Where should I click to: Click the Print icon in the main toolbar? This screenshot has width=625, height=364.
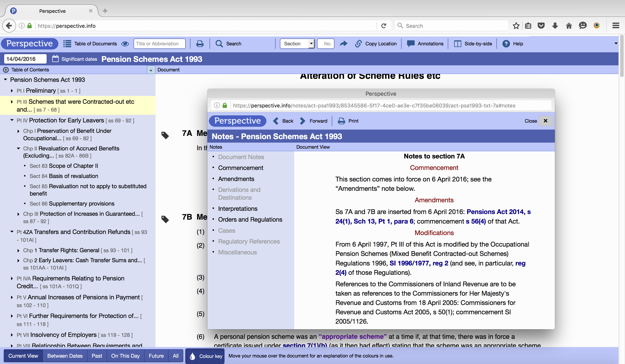(x=200, y=44)
